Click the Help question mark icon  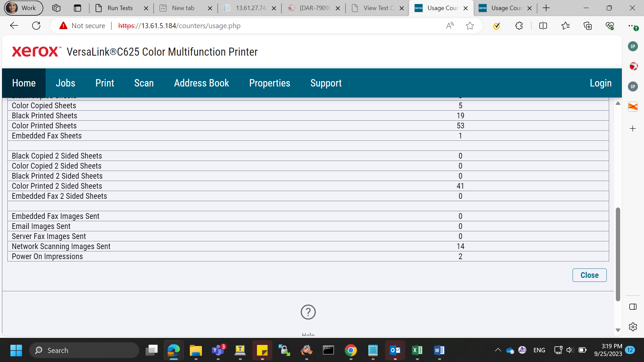pyautogui.click(x=308, y=312)
